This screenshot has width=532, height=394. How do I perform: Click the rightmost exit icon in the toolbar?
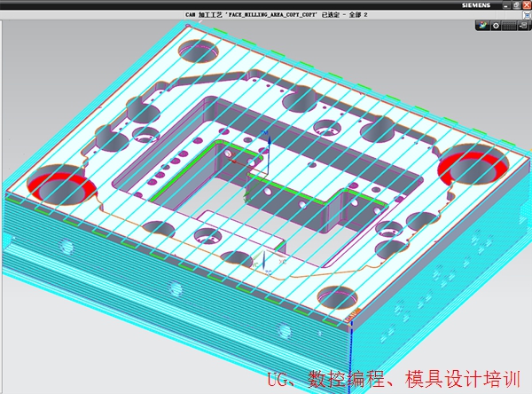pyautogui.click(x=522, y=26)
